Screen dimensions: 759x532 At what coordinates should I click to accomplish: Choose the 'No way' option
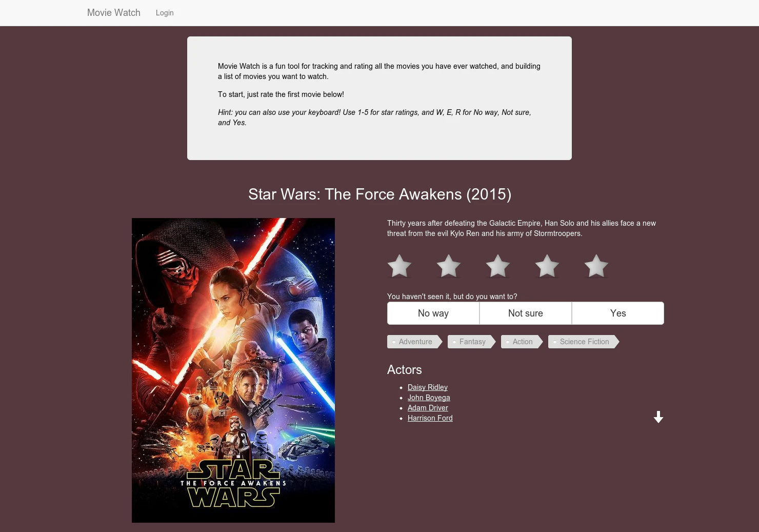433,313
